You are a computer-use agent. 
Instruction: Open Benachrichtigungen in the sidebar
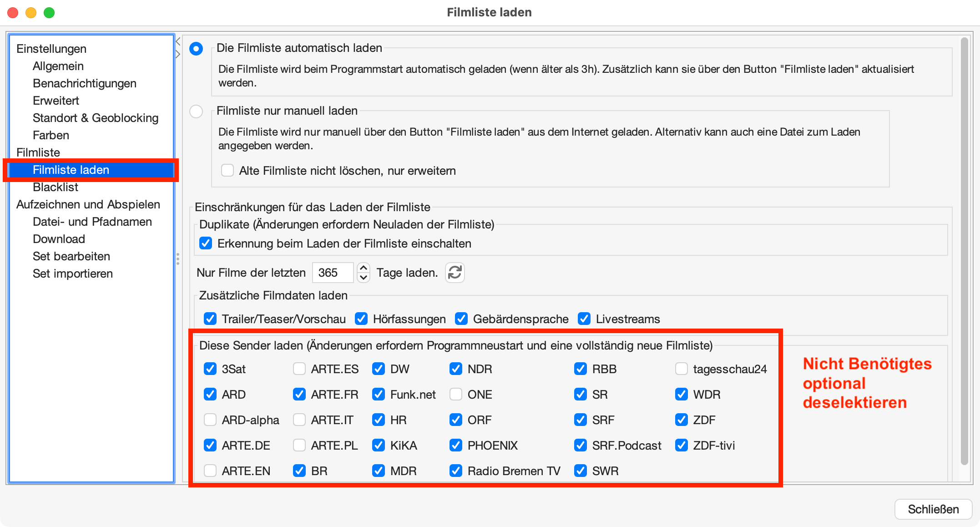(85, 83)
